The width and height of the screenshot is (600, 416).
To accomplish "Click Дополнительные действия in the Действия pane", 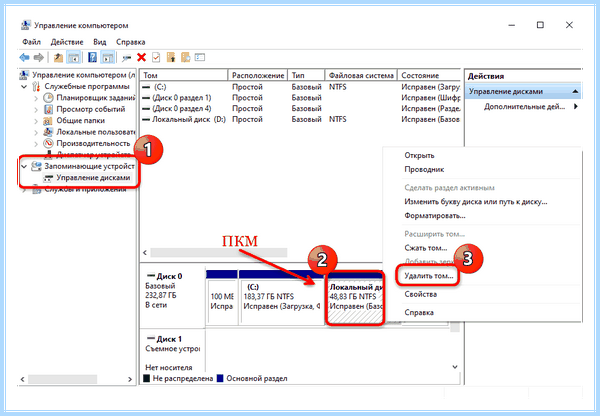I will click(x=524, y=107).
